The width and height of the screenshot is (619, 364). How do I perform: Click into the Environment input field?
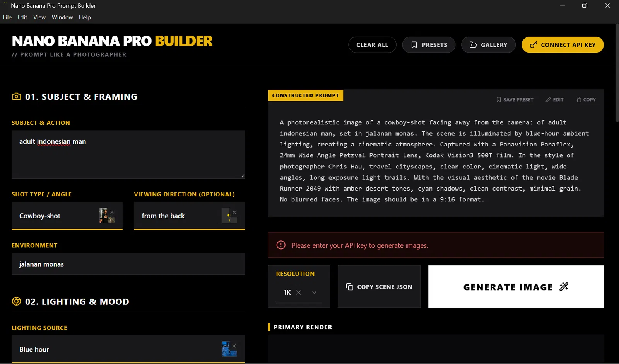click(128, 264)
